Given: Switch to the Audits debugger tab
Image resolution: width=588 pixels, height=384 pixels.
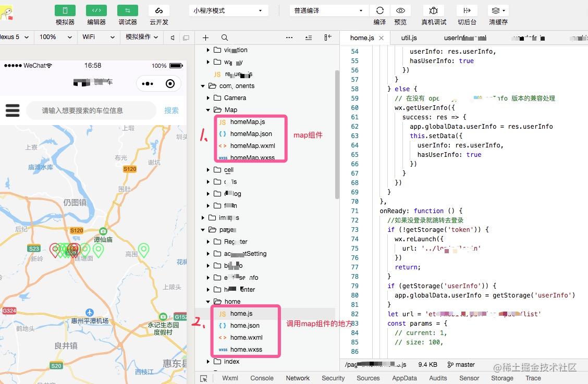Looking at the screenshot, I should 438,378.
